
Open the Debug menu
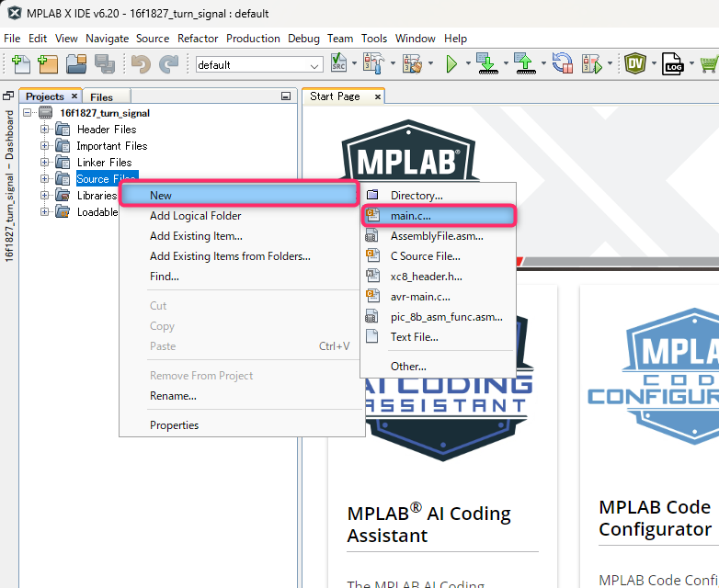(x=303, y=39)
